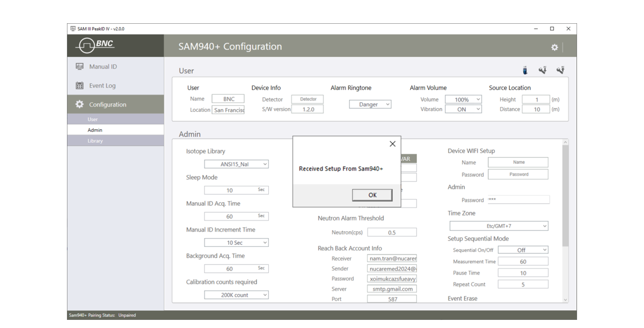
Task: Click the BNC logo
Action: coord(96,45)
